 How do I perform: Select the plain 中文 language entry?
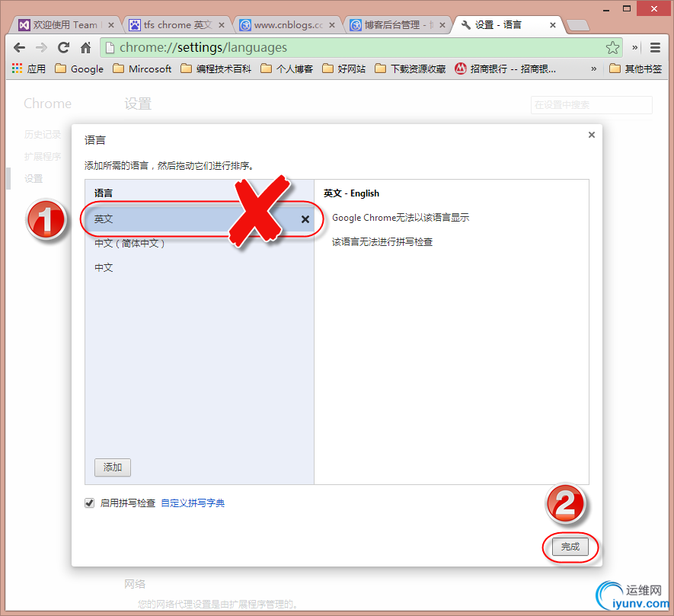pos(200,268)
